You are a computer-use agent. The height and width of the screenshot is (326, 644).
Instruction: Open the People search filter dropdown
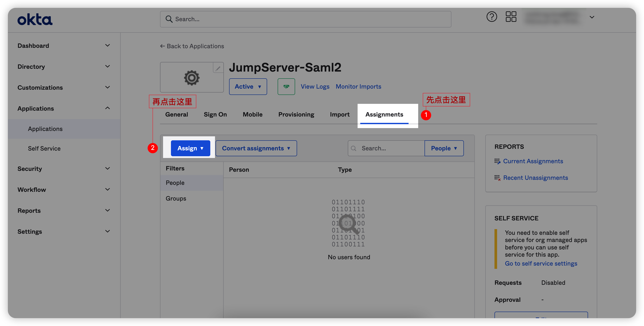pyautogui.click(x=444, y=148)
